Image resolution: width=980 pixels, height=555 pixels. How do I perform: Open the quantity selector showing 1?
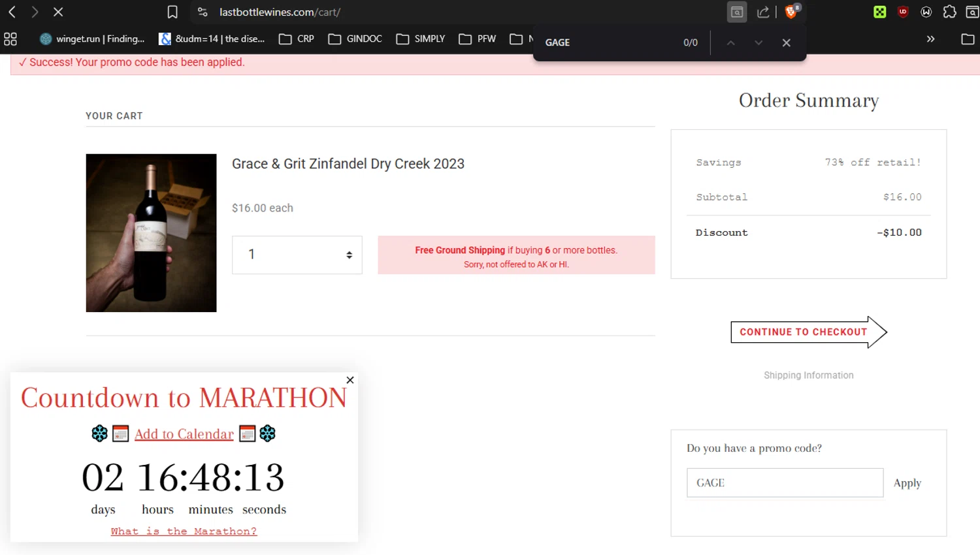click(x=297, y=255)
